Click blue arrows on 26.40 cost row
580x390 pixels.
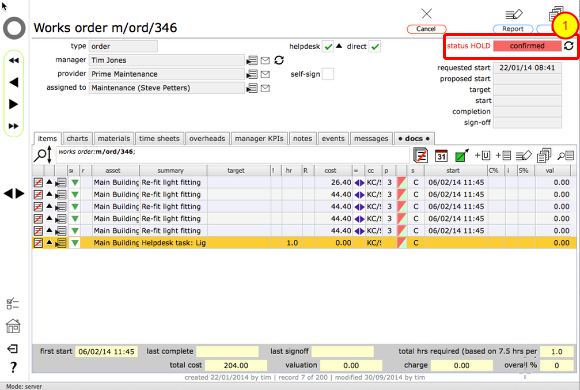[359, 183]
